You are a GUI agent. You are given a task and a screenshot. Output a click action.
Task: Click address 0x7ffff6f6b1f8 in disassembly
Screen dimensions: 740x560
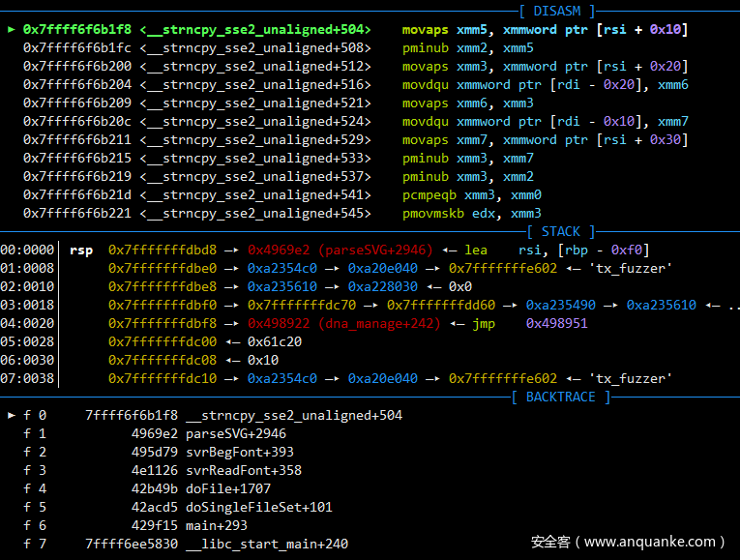coord(77,30)
